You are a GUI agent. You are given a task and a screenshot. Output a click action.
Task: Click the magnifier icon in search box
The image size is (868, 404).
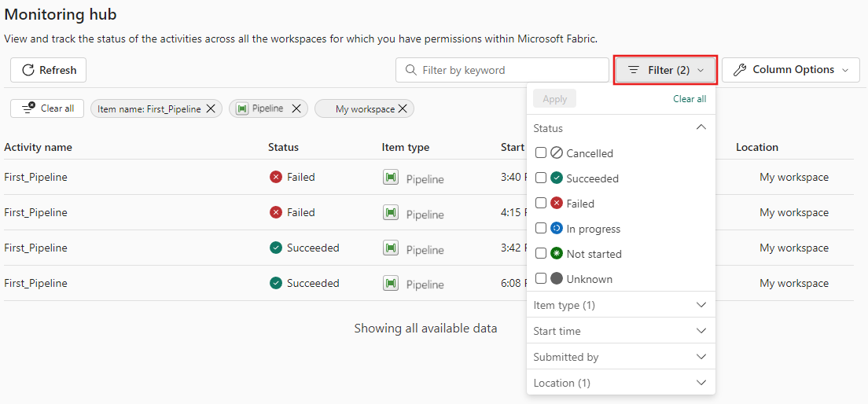click(410, 70)
